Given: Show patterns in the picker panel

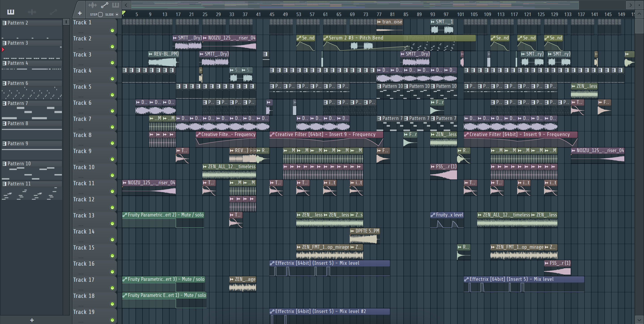Looking at the screenshot, I should point(11,12).
